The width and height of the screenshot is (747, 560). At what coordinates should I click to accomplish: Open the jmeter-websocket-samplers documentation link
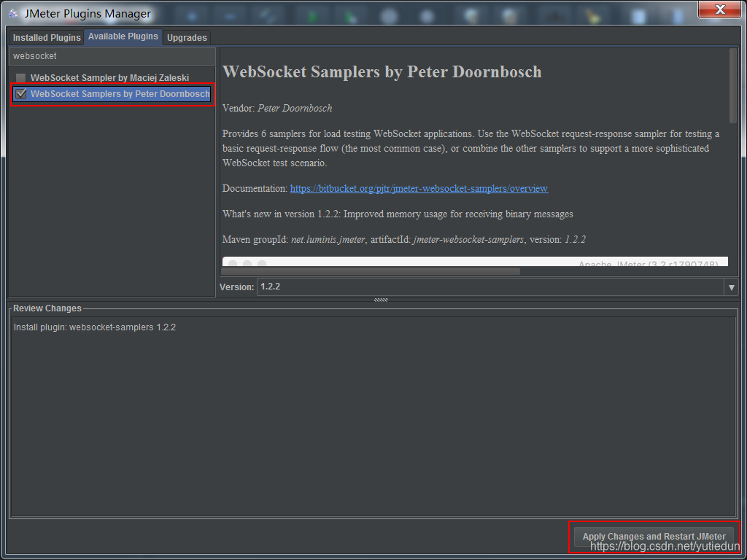pyautogui.click(x=419, y=188)
